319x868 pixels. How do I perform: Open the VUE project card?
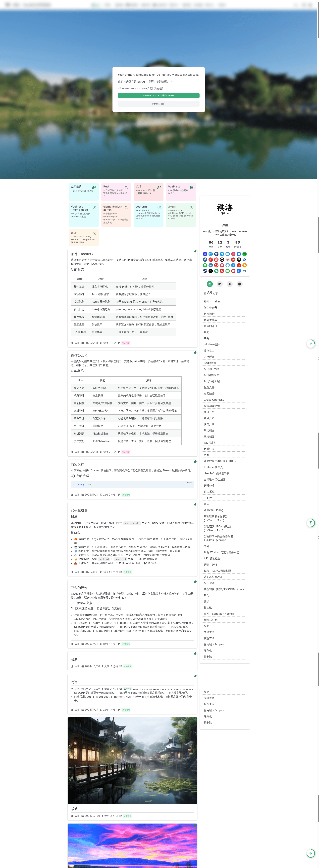[x=149, y=192]
